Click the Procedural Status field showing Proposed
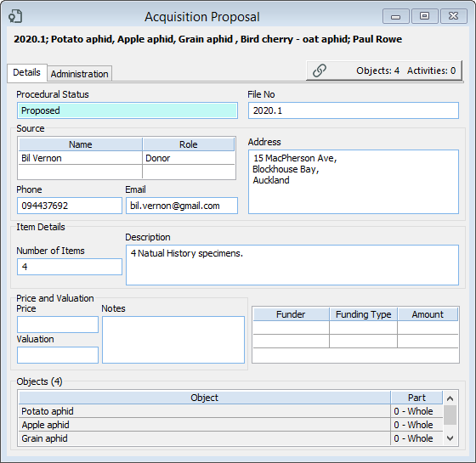 coord(127,110)
